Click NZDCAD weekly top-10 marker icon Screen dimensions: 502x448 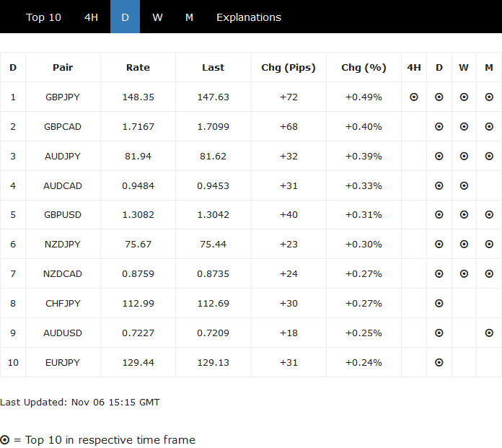pyautogui.click(x=464, y=274)
